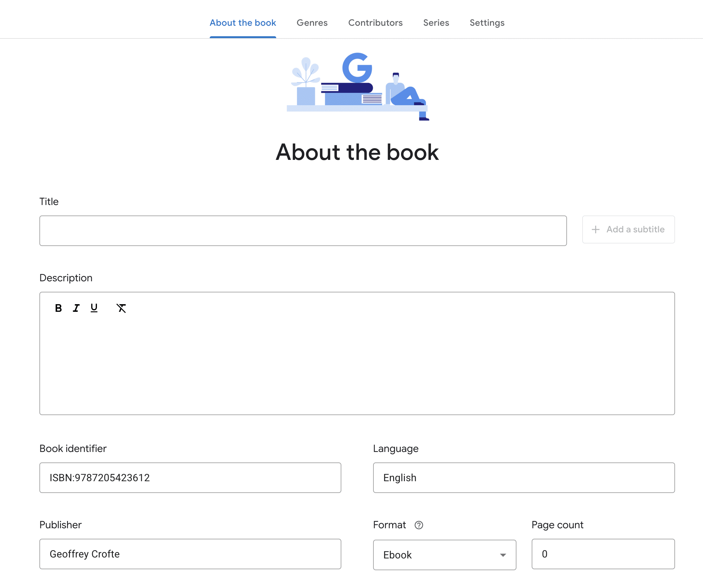
Task: Edit the Publisher field Geoffrey Crofte
Action: click(x=190, y=554)
